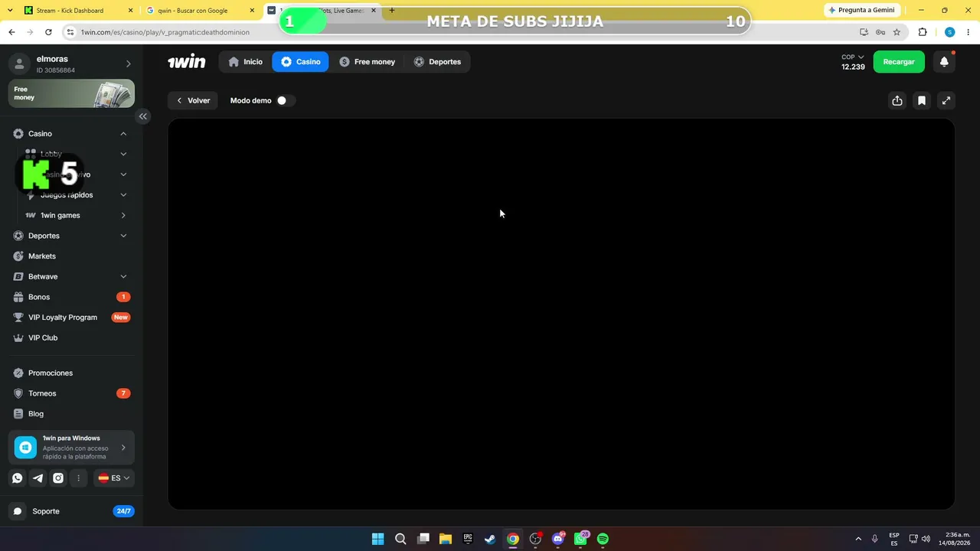Screen dimensions: 980x551
Task: Collapse the Casino sidebar section
Action: point(123,134)
